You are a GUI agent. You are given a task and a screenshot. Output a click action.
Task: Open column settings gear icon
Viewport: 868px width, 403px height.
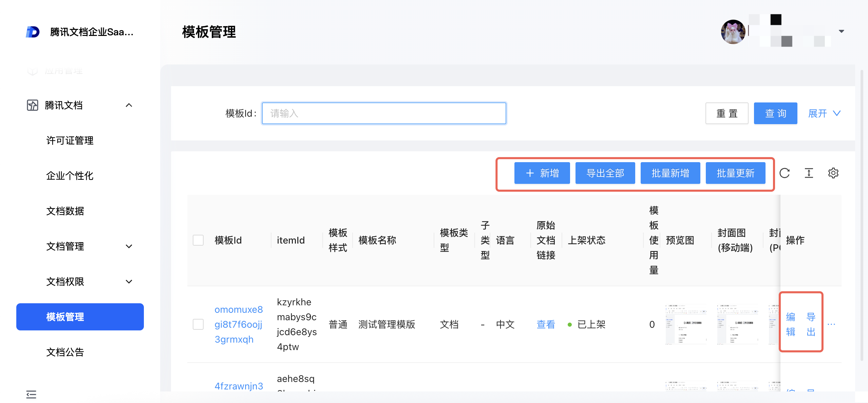(833, 173)
